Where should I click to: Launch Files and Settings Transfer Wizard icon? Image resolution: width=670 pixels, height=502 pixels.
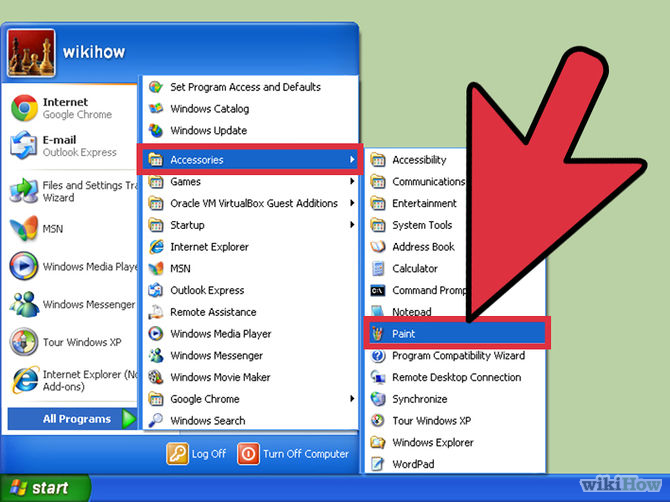[24, 191]
